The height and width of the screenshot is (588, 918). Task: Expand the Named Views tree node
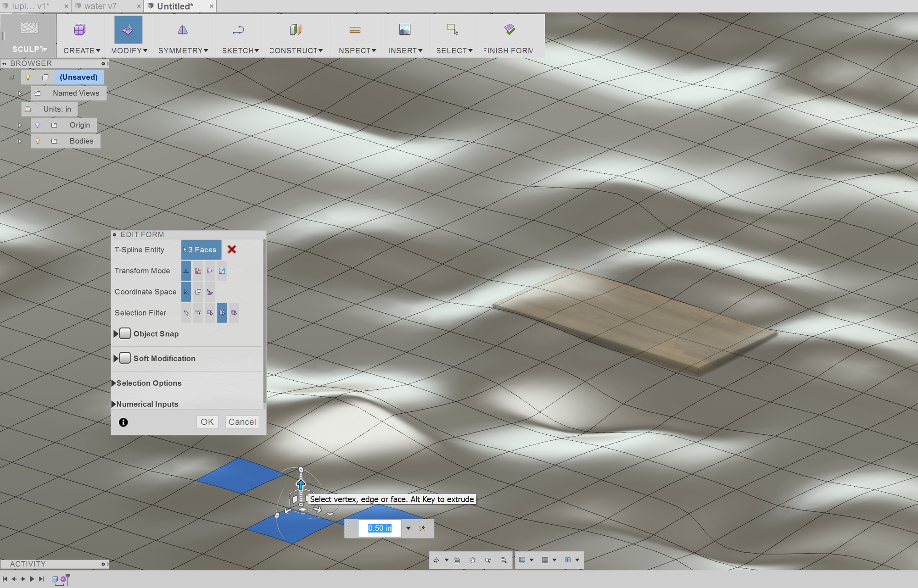[20, 93]
